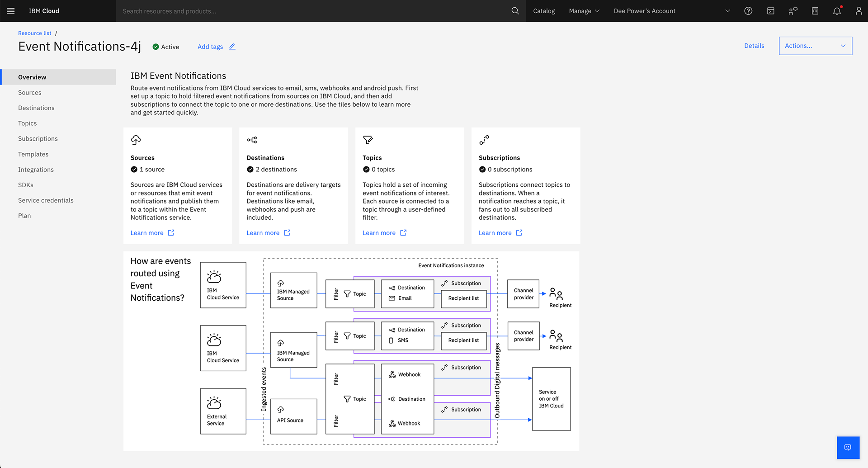Open the access sharing people icon

pos(793,11)
